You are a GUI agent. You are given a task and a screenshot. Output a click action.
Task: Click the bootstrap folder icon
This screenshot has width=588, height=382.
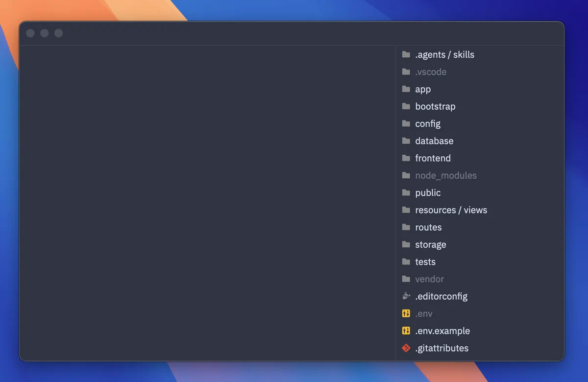(406, 106)
